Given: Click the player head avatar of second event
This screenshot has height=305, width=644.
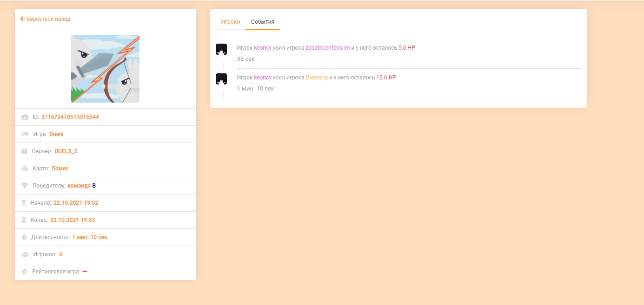Looking at the screenshot, I should coord(221,79).
